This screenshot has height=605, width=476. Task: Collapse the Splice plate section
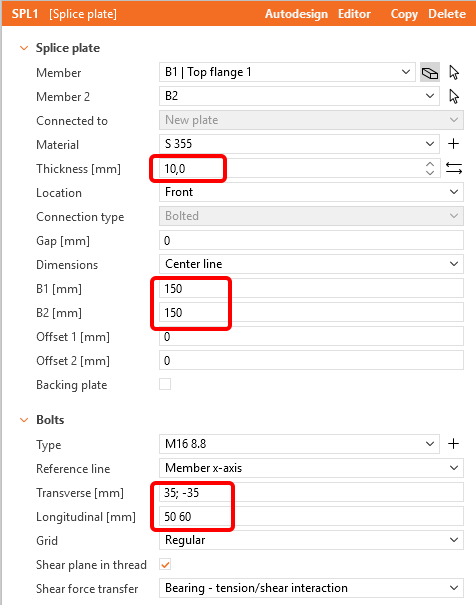tap(24, 48)
